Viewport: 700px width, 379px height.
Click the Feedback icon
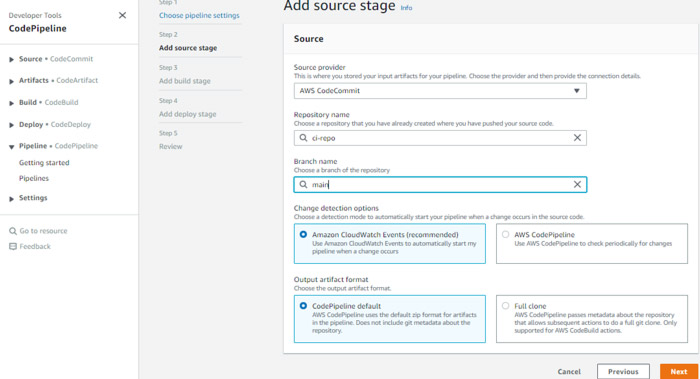click(x=13, y=246)
